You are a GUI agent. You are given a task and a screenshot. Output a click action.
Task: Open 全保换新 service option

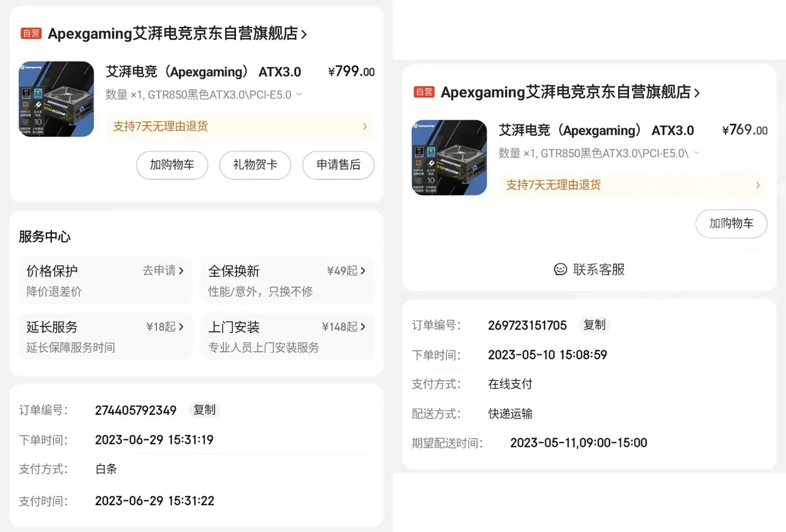pos(287,280)
